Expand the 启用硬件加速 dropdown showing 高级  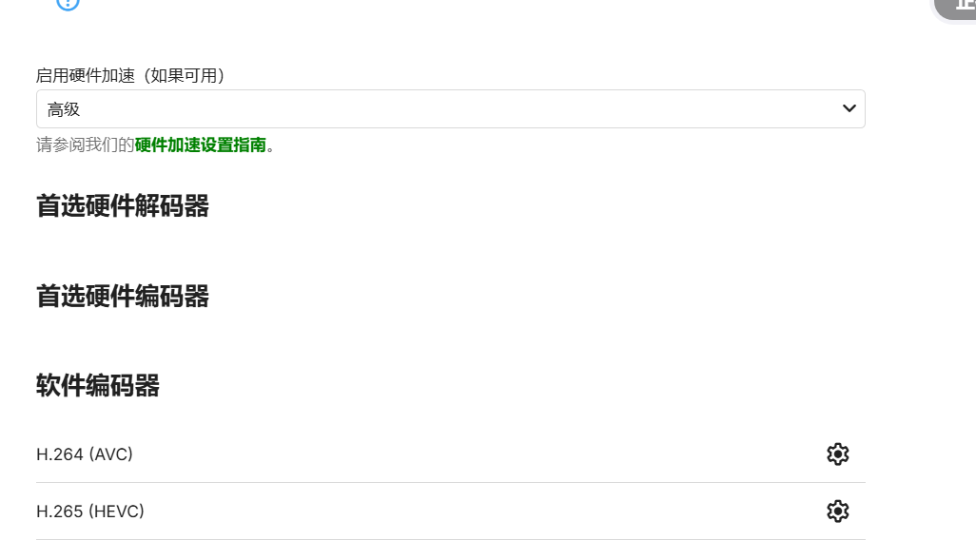(450, 109)
